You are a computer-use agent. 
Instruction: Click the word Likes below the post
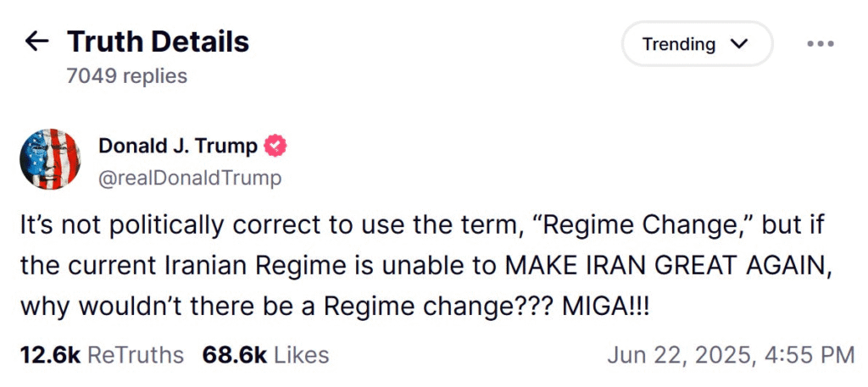(301, 355)
